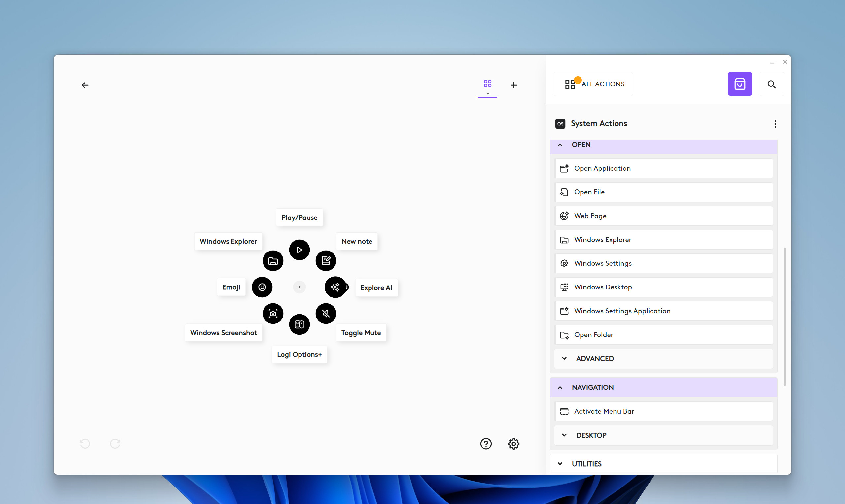
Task: Expand the UTILITIES section
Action: [664, 464]
